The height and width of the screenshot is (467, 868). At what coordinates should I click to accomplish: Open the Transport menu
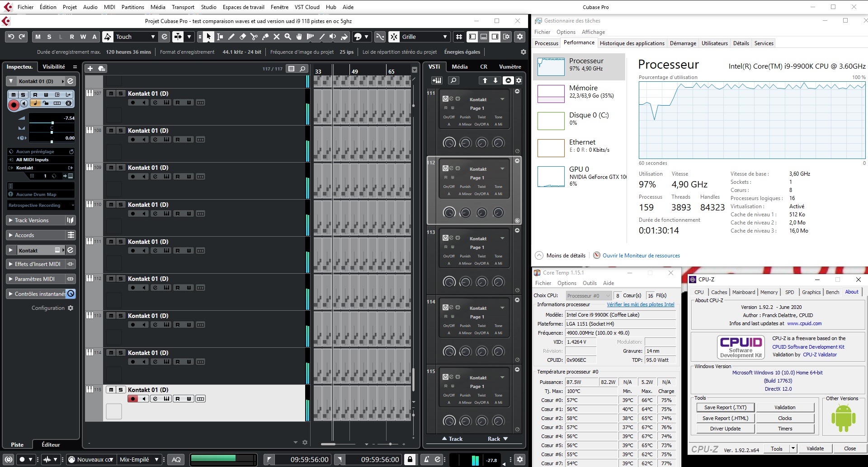click(x=183, y=7)
